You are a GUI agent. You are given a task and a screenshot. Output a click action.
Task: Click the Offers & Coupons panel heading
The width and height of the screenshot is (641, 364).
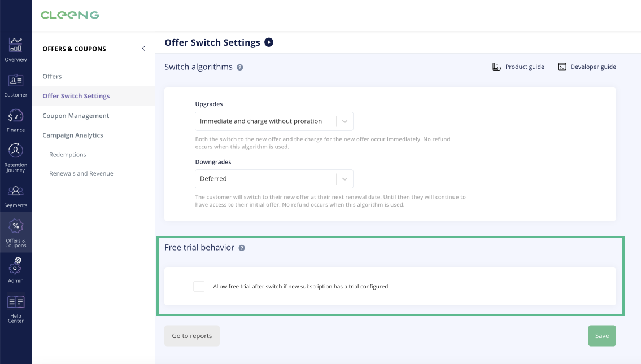[x=74, y=49]
